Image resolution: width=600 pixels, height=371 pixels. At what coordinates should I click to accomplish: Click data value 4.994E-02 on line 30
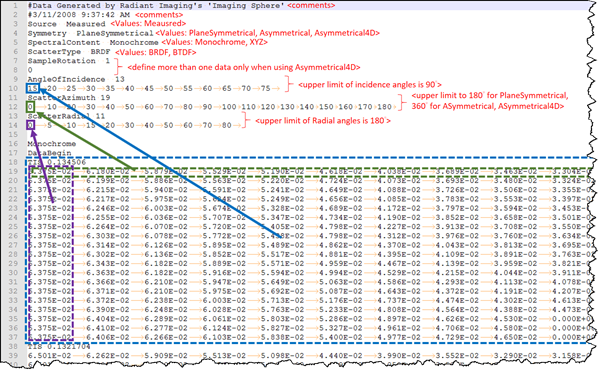click(341, 272)
